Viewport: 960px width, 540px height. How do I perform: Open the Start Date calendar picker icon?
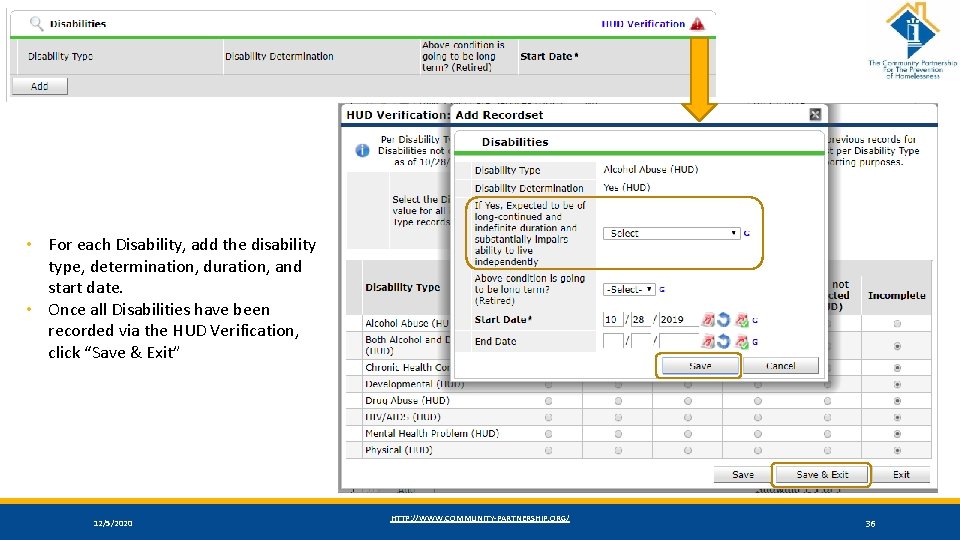(x=708, y=320)
